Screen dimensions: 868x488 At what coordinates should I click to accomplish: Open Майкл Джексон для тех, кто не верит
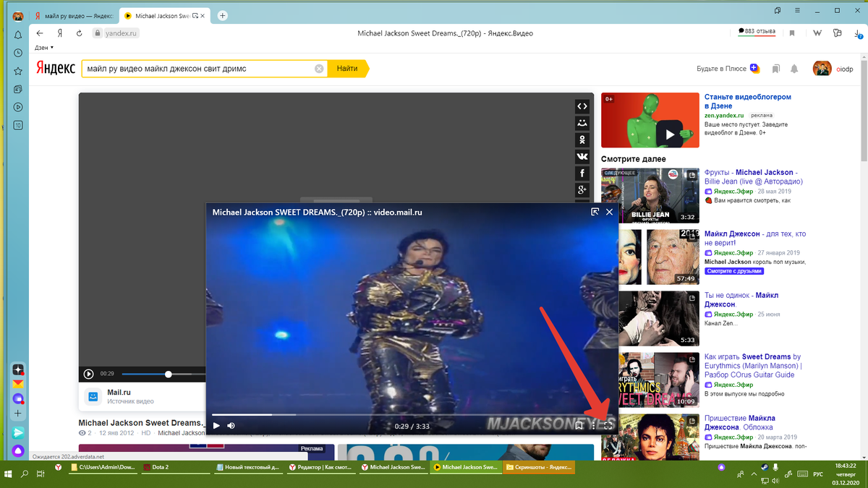click(755, 239)
